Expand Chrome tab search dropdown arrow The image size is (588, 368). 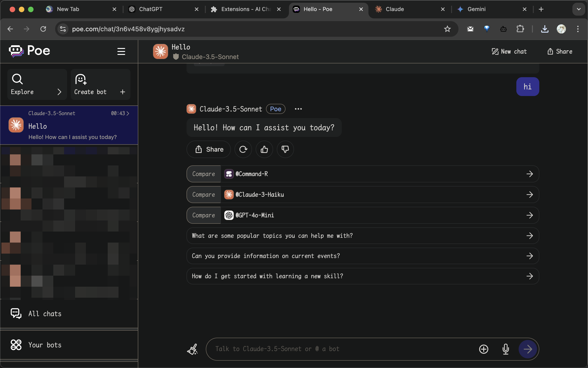[x=579, y=9]
